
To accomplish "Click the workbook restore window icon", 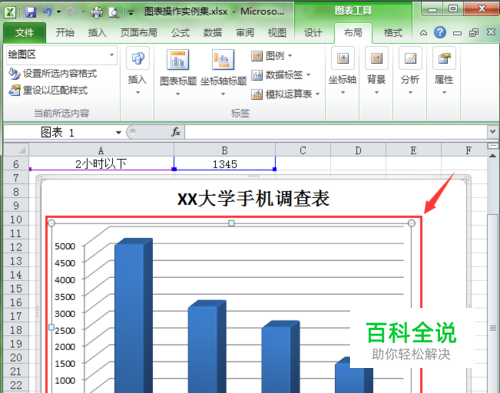I will pyautogui.click(x=474, y=32).
